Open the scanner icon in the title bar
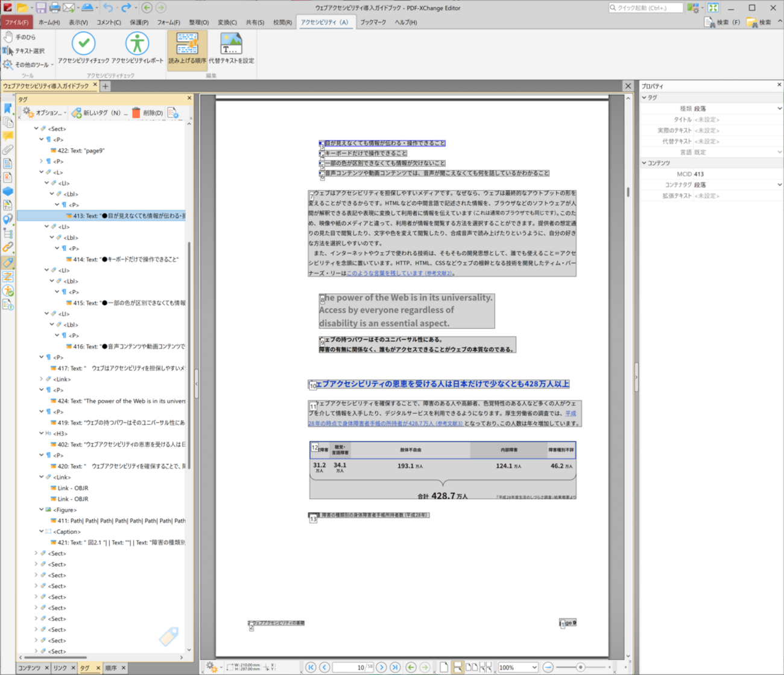Viewport: 784px width, 675px height. (87, 8)
